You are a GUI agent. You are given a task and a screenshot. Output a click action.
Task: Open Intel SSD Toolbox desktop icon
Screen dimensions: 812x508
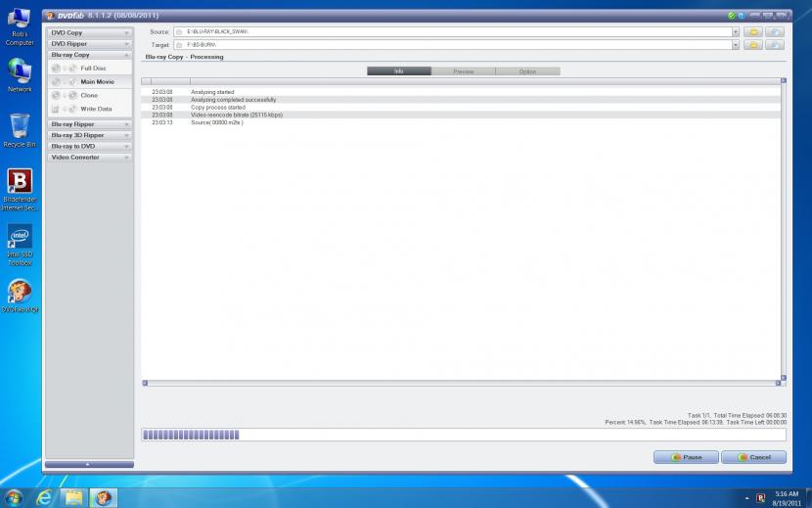click(x=20, y=245)
